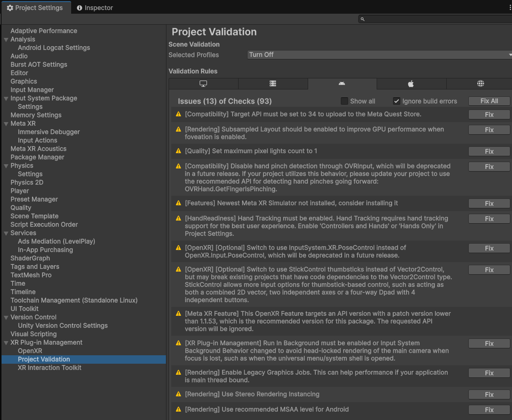Fix the recommended MSAA level issue
Image resolution: width=512 pixels, height=420 pixels.
point(489,410)
